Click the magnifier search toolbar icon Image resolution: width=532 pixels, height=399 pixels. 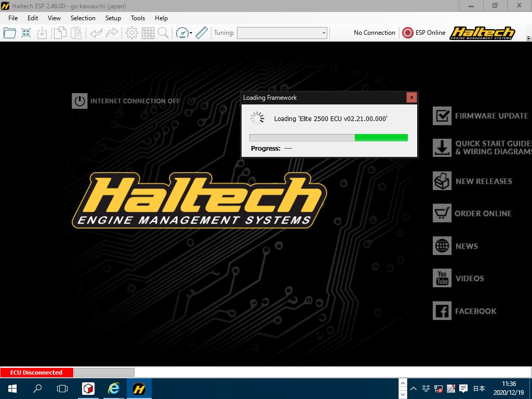click(163, 33)
